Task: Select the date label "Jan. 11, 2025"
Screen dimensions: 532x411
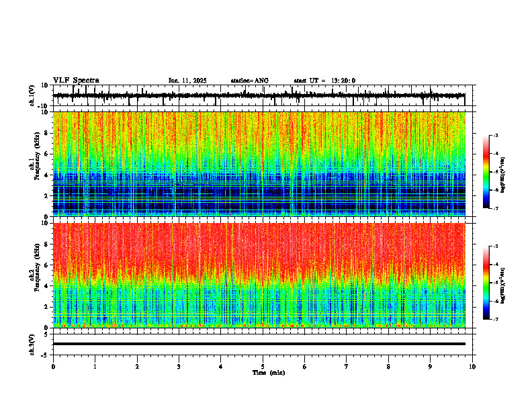Action: pos(187,81)
